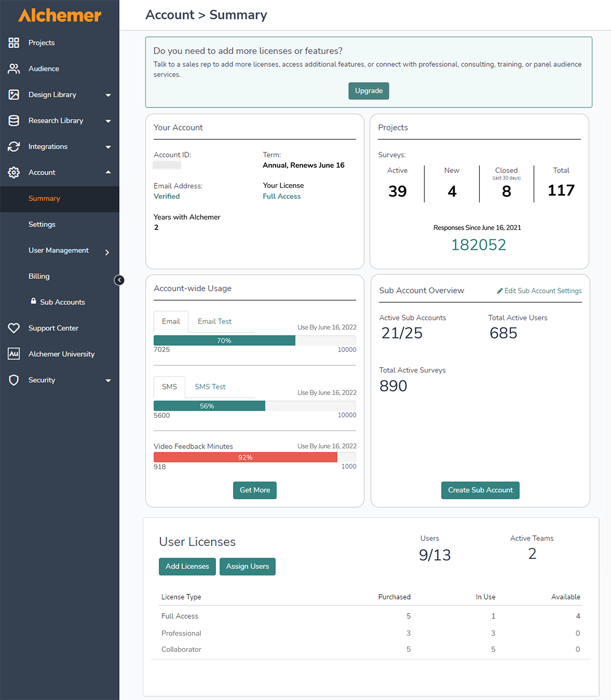Click the Sub Accounts lock icon

pos(34,301)
